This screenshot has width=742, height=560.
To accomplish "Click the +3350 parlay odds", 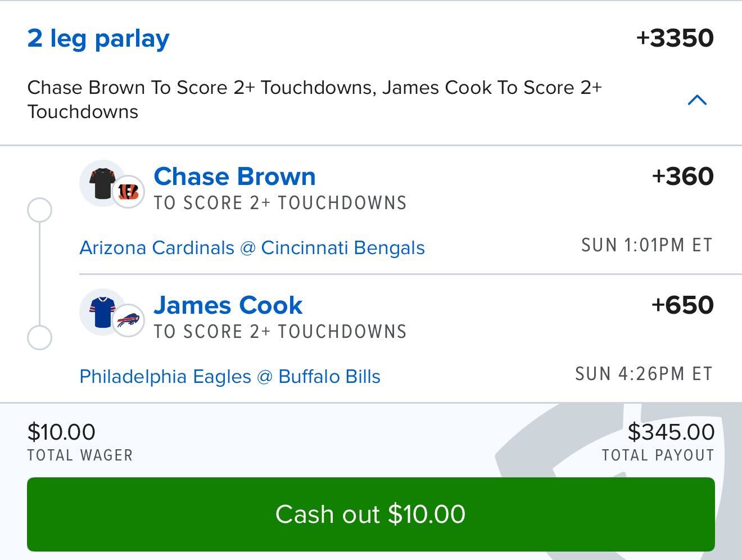I will pos(675,38).
